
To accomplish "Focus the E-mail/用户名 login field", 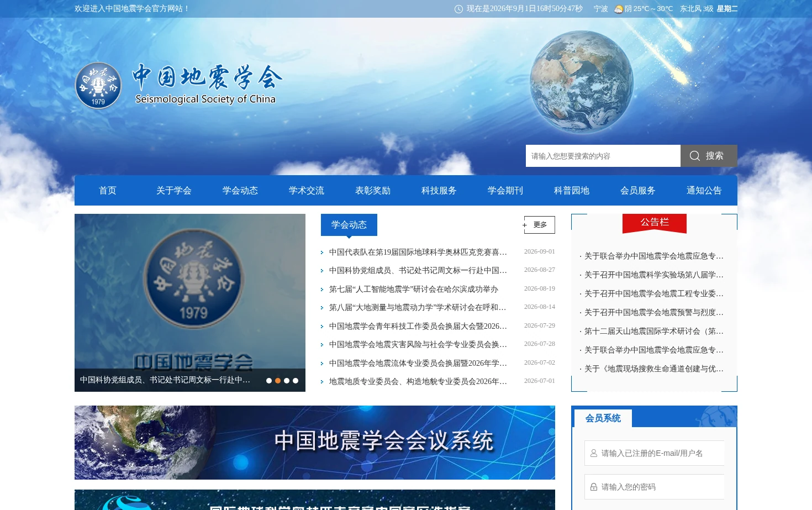I will (x=654, y=453).
